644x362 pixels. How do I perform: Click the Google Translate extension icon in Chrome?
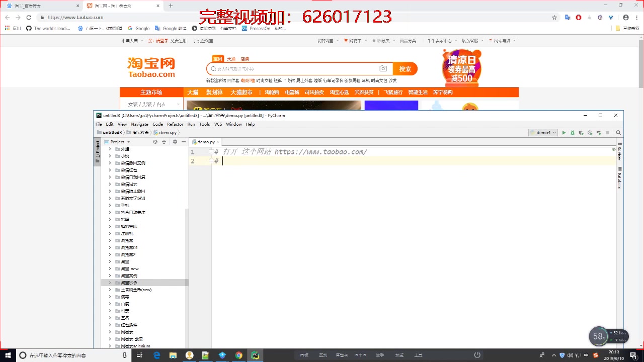pyautogui.click(x=568, y=17)
